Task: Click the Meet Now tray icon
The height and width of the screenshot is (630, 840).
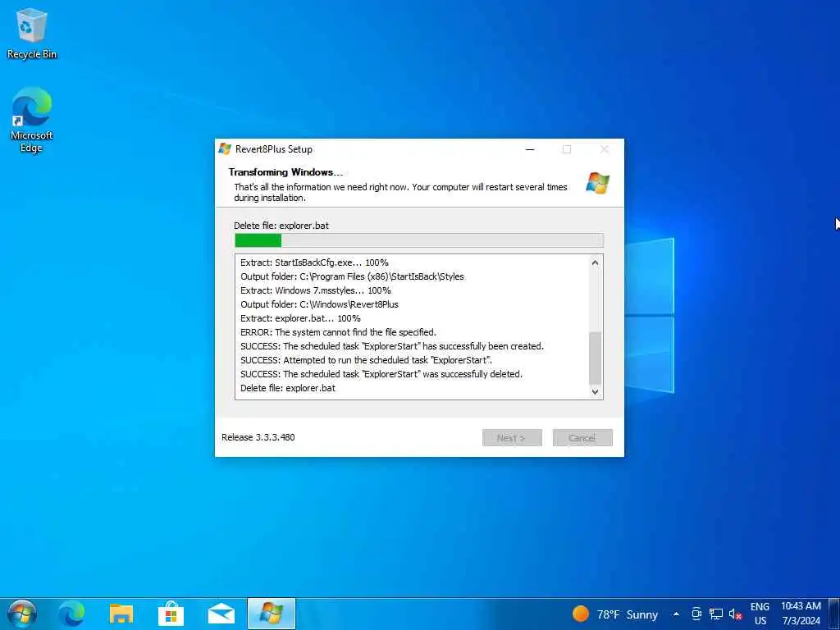Action: (x=696, y=614)
